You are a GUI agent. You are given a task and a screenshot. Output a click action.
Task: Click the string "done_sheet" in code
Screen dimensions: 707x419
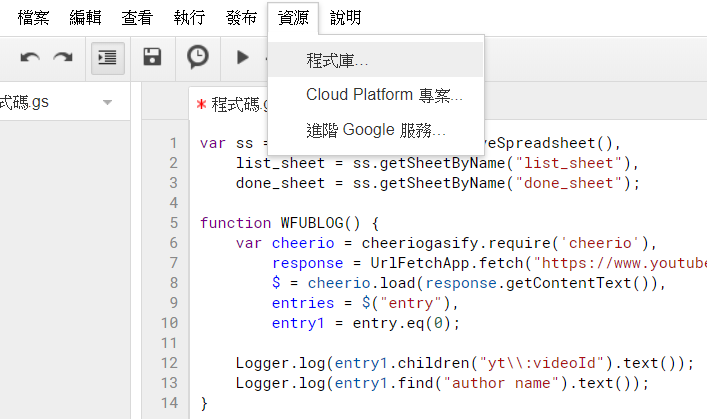coord(569,183)
